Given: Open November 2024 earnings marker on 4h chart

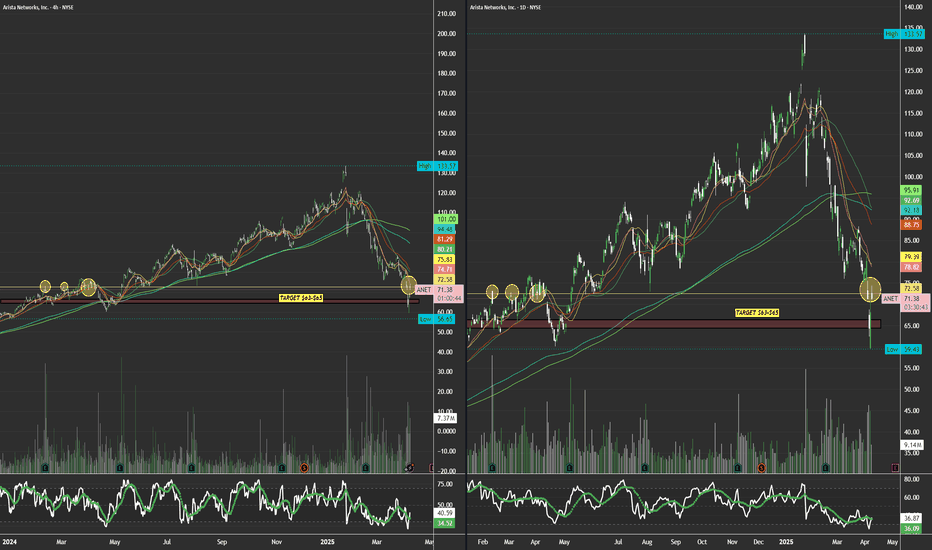Looking at the screenshot, I should pyautogui.click(x=282, y=468).
